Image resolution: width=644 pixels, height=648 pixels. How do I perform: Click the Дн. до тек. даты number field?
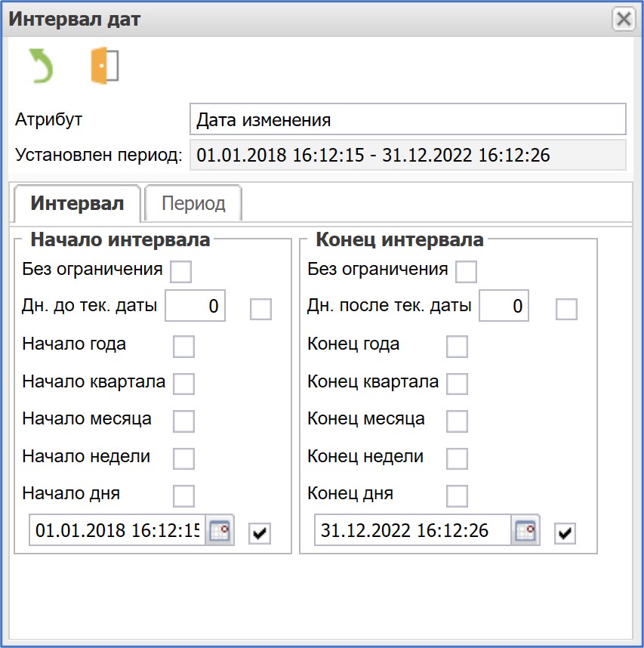tap(195, 307)
